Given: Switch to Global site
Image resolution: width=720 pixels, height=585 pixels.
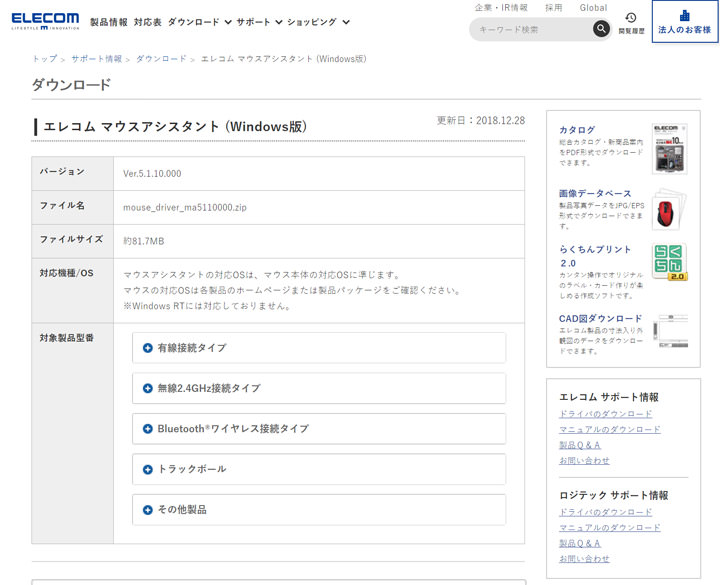Looking at the screenshot, I should click(593, 7).
